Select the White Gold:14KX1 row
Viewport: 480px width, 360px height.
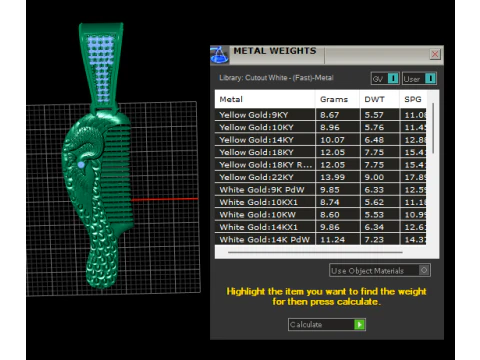(x=320, y=227)
